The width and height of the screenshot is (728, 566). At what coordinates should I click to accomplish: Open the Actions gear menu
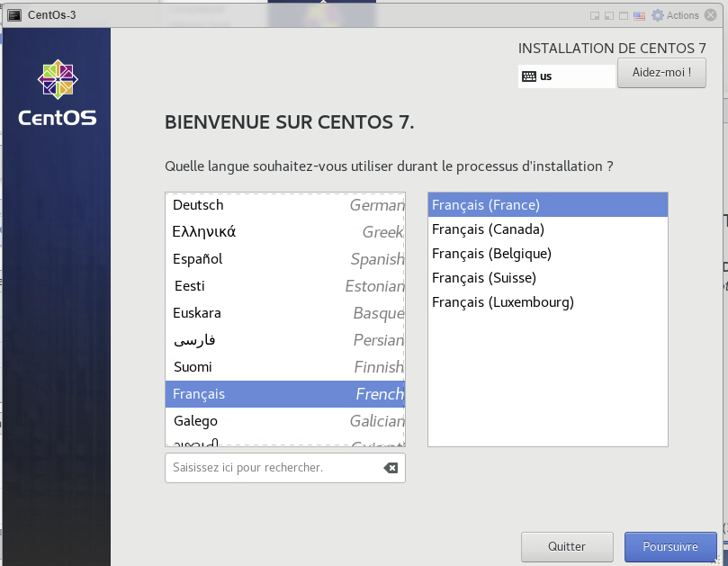(x=676, y=15)
